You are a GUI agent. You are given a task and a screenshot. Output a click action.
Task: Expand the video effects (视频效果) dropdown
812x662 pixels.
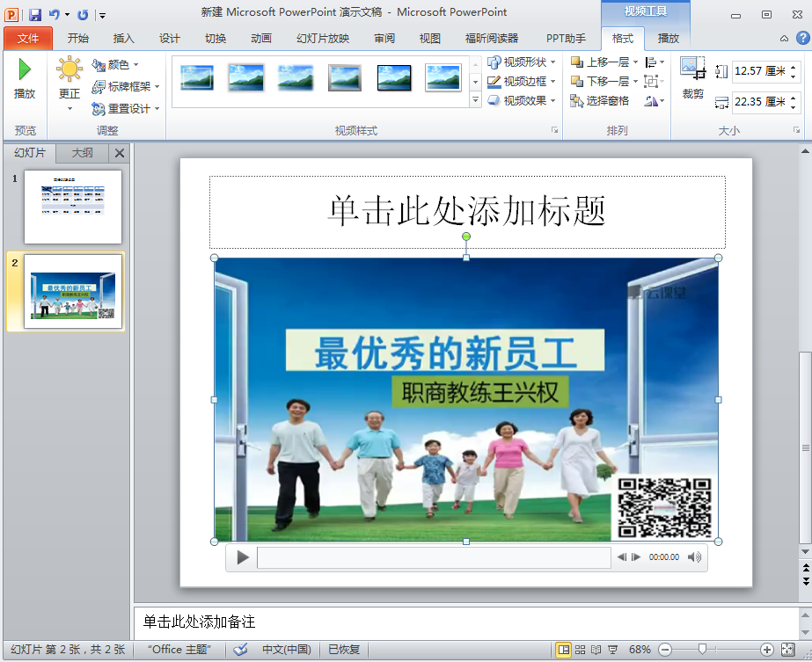[x=552, y=101]
